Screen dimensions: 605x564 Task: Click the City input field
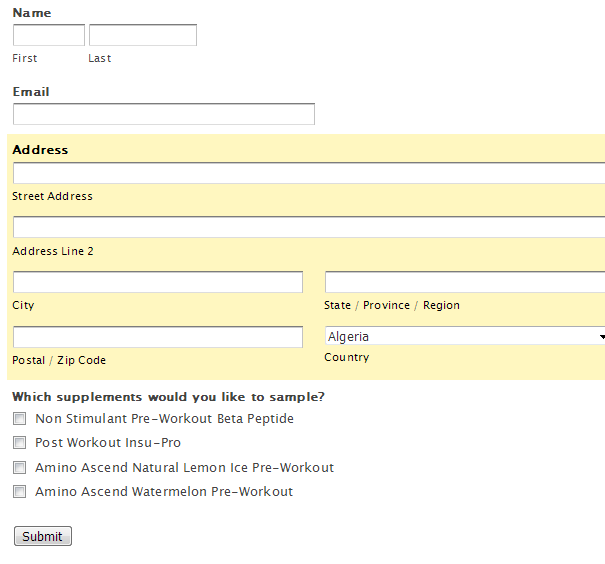point(158,282)
